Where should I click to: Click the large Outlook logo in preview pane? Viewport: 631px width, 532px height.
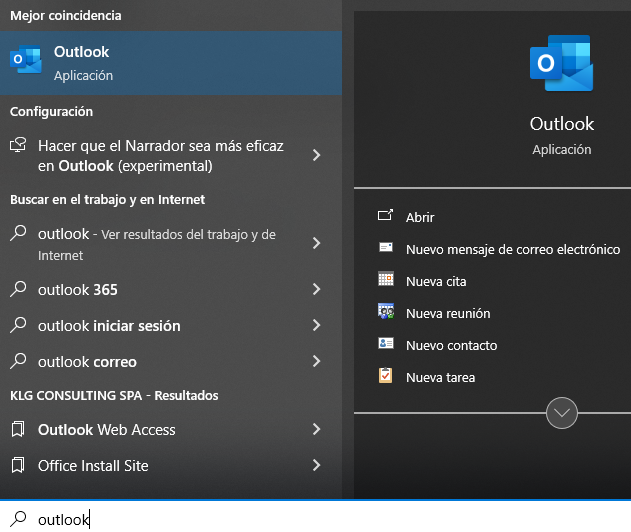point(561,63)
